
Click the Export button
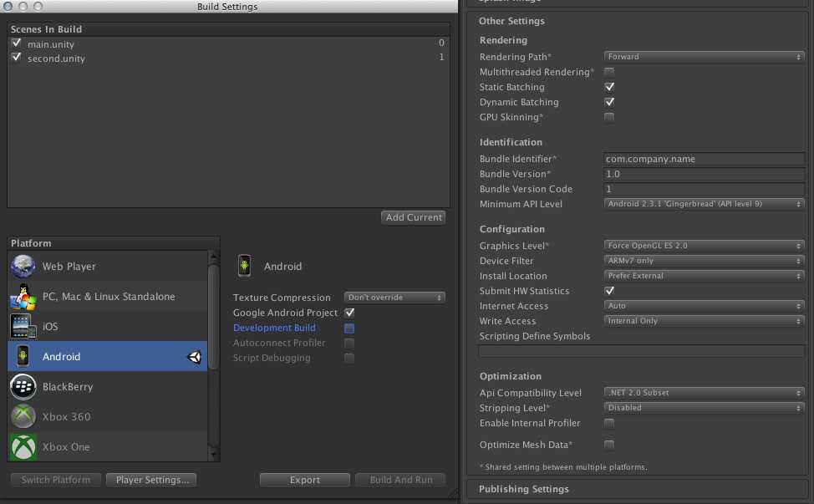[305, 480]
